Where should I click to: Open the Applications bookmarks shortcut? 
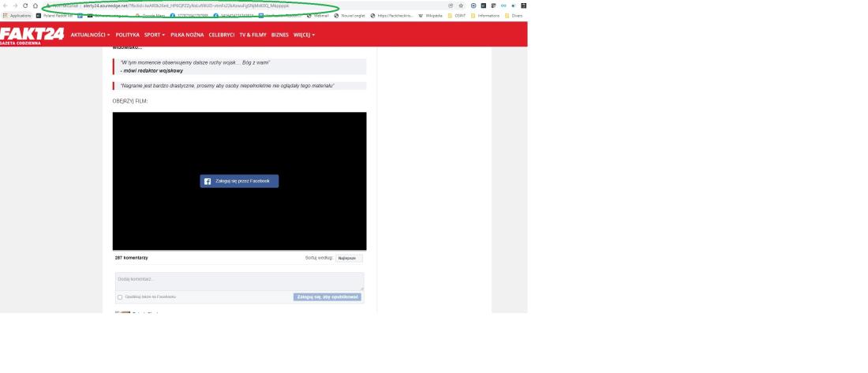pos(17,16)
